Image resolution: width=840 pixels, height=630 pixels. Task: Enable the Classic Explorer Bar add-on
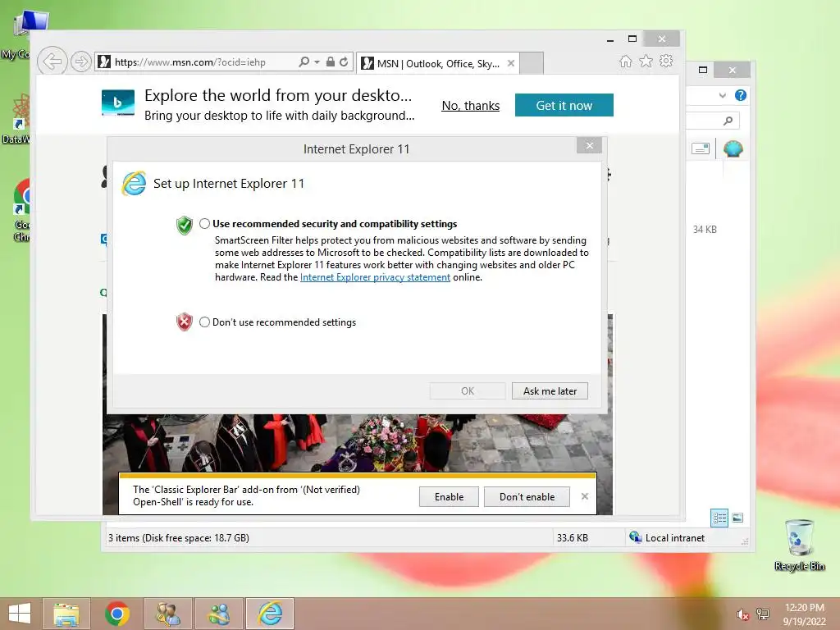449,496
